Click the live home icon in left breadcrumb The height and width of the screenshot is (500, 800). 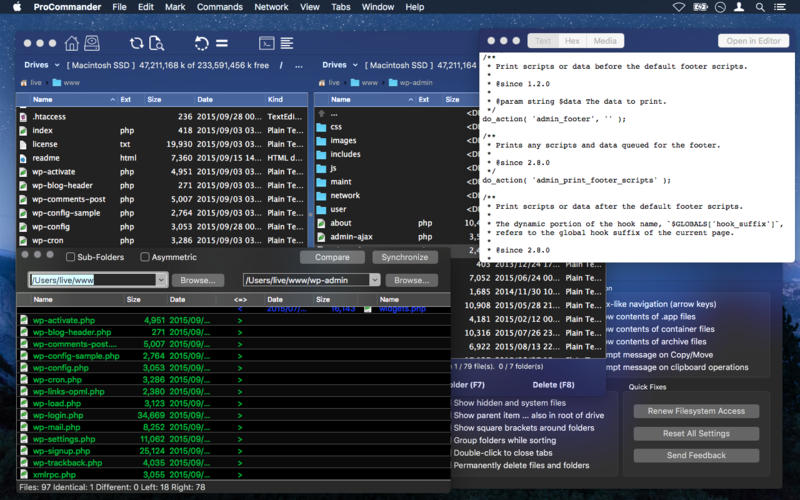click(23, 83)
